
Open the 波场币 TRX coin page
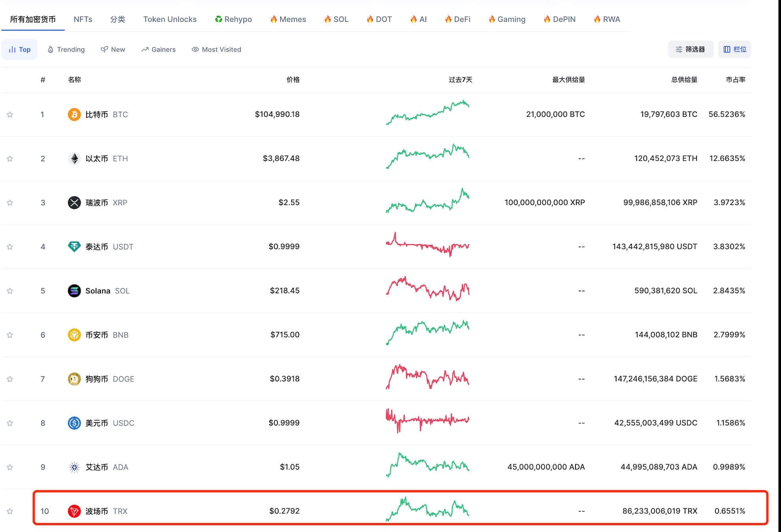coord(98,511)
